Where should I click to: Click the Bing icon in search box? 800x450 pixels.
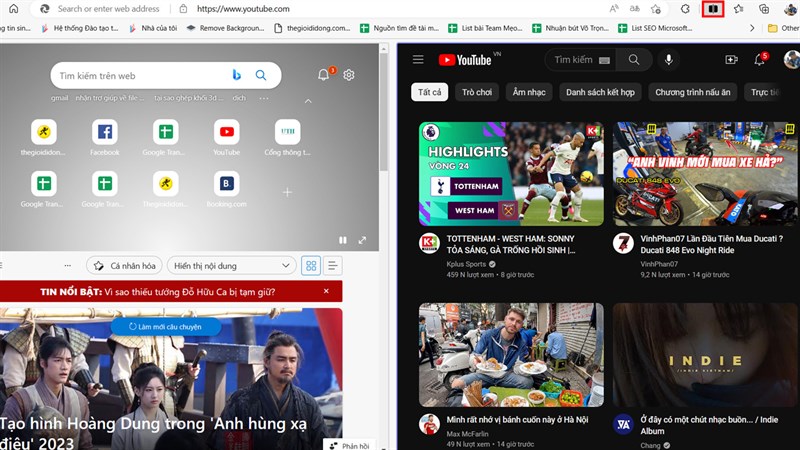tap(236, 75)
